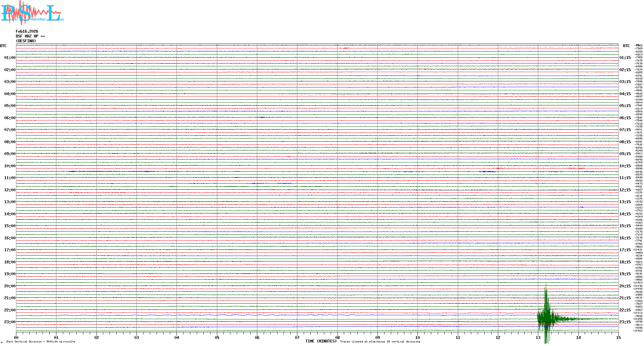Click the PSL seismology lab logo

pos(32,12)
